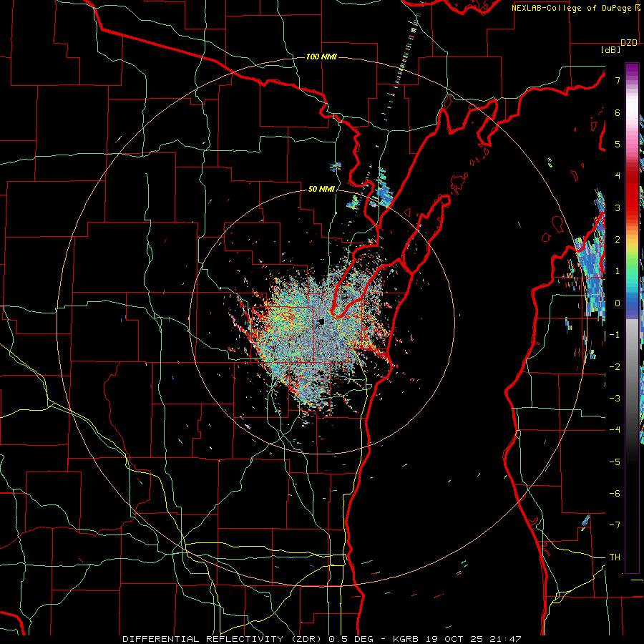Viewport: 644px width, 644px height.
Task: Click the [dB] units label
Action: coord(611,50)
